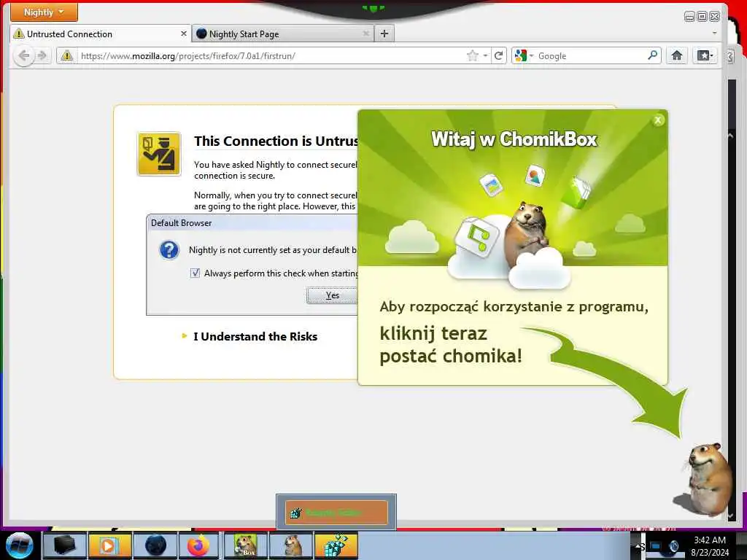Open the Bookmarks menu button

pos(705,55)
